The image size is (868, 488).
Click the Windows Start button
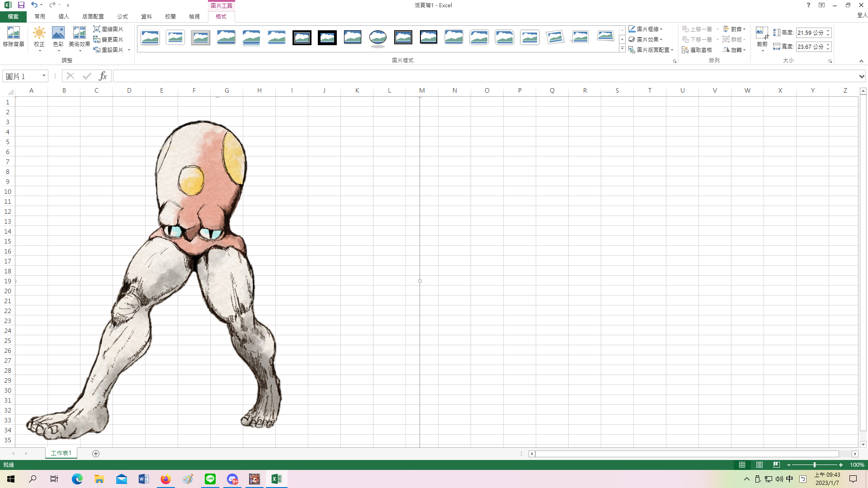(11, 479)
